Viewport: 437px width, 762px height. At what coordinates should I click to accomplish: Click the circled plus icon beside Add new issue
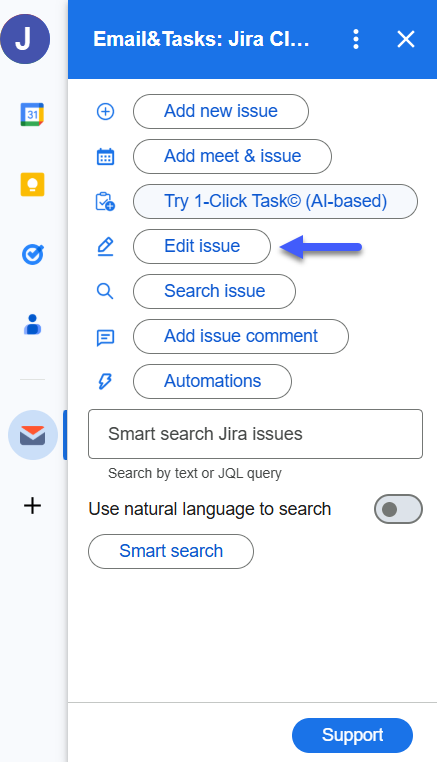pos(105,111)
